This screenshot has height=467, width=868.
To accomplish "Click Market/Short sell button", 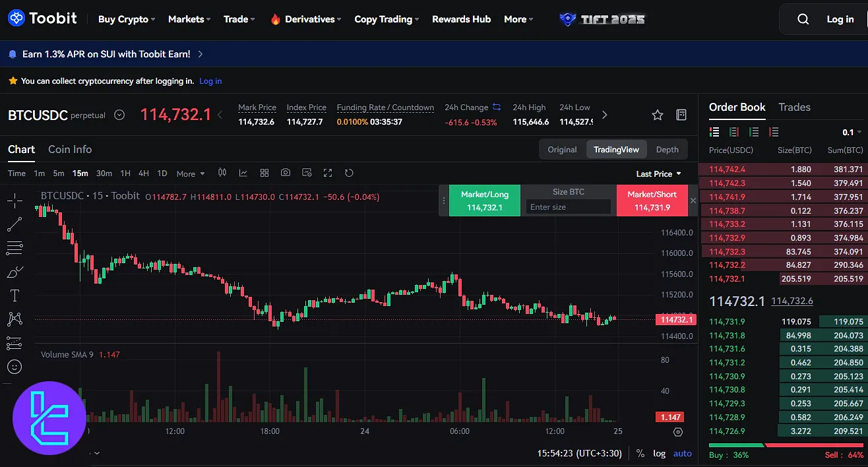I will click(x=652, y=201).
